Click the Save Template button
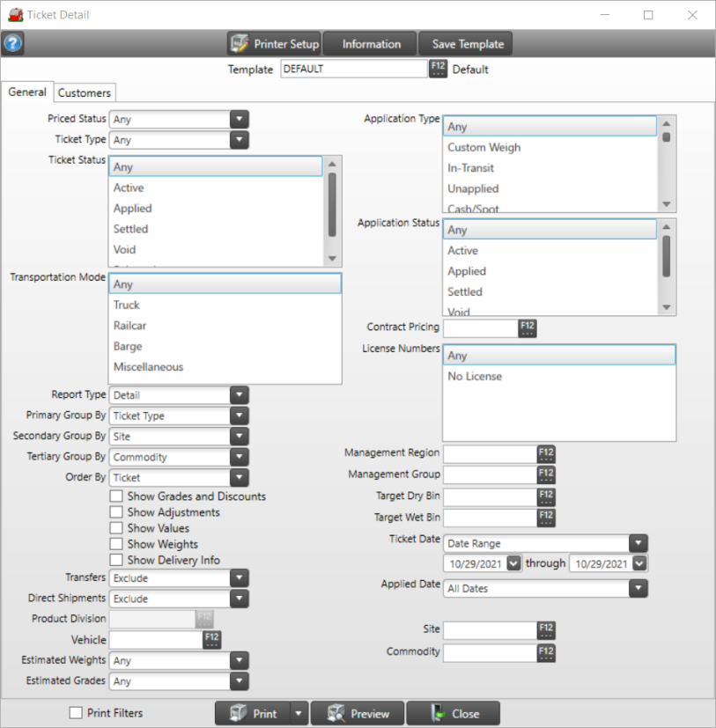The height and width of the screenshot is (728, 716). pos(468,44)
